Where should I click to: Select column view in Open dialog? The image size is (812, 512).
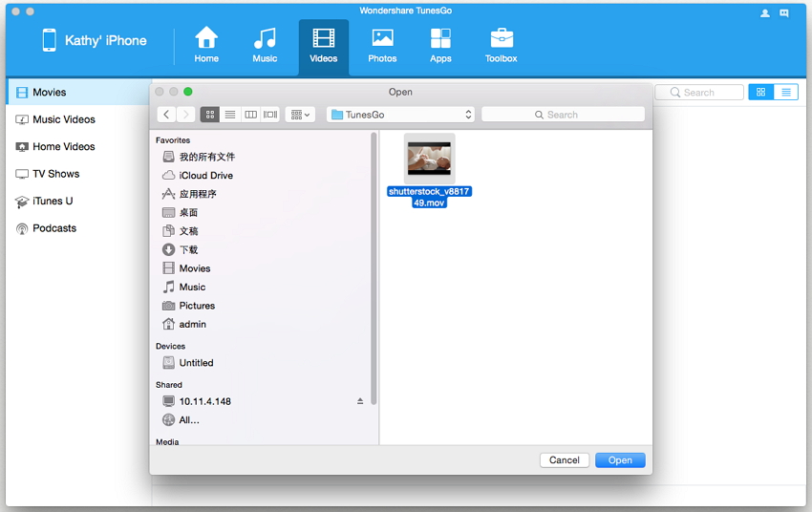(250, 115)
